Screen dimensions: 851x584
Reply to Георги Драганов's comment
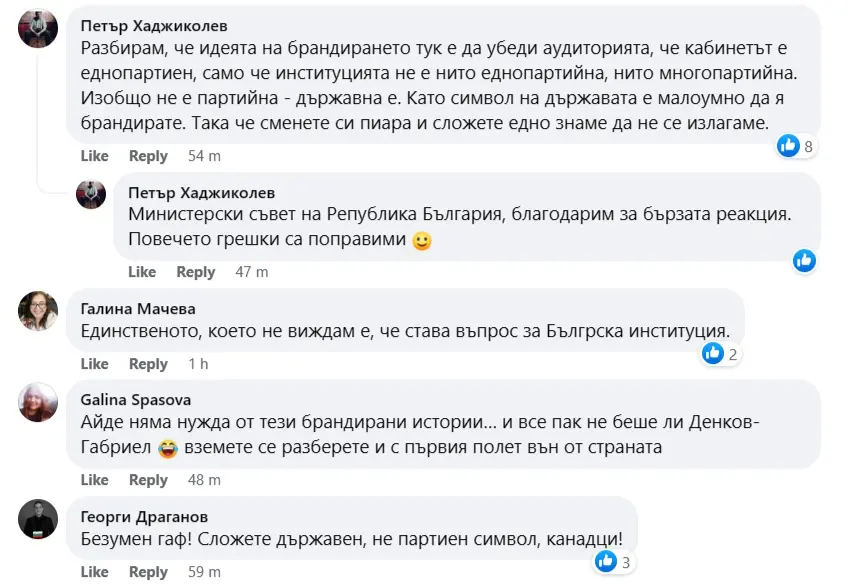pyautogui.click(x=148, y=572)
